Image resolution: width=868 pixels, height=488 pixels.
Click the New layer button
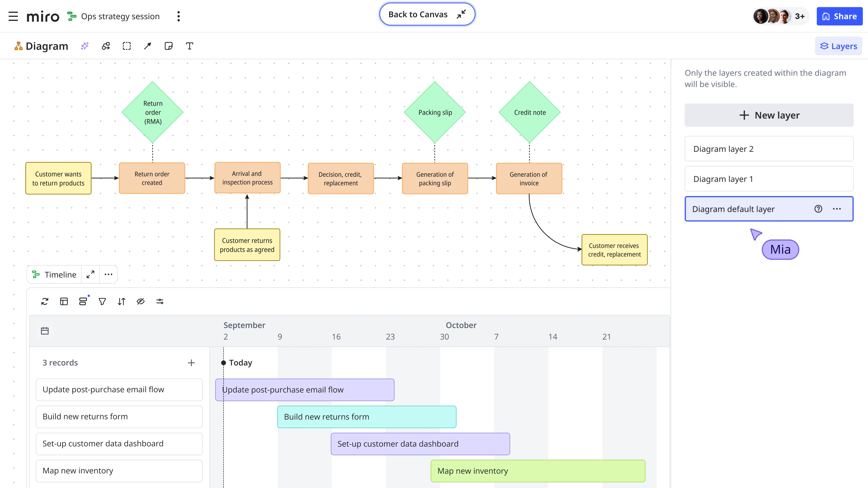coord(769,115)
